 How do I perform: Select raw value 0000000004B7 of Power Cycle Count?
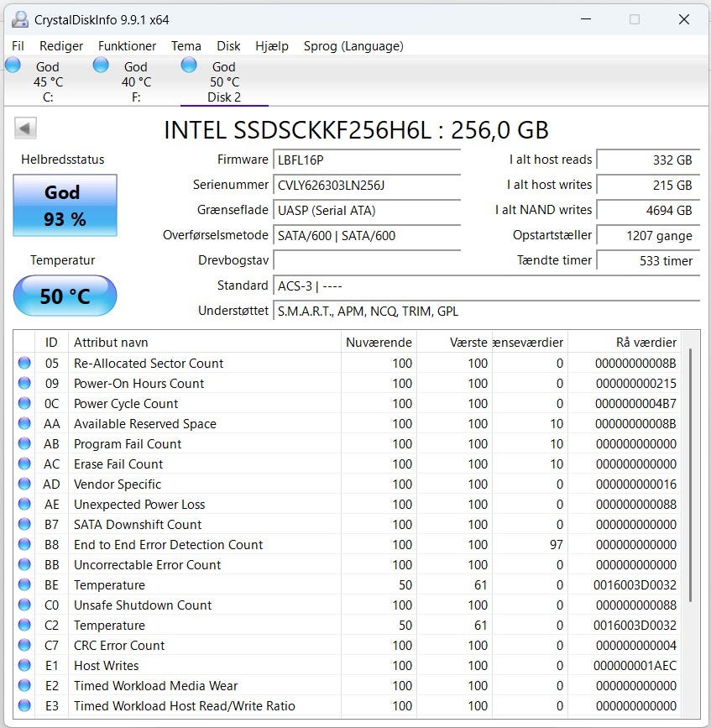(x=635, y=403)
